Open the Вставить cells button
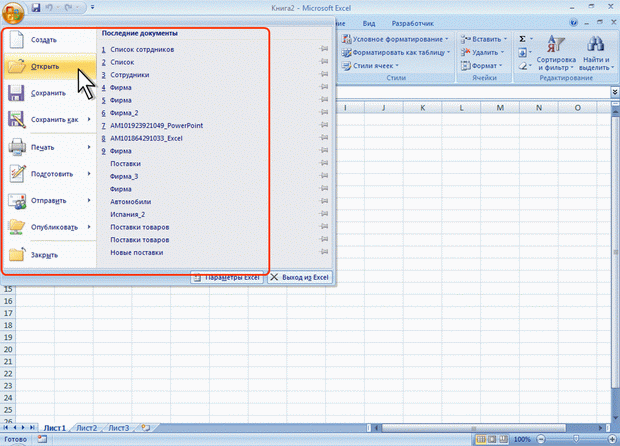Viewport: 620px width, 446px height. tap(483, 39)
